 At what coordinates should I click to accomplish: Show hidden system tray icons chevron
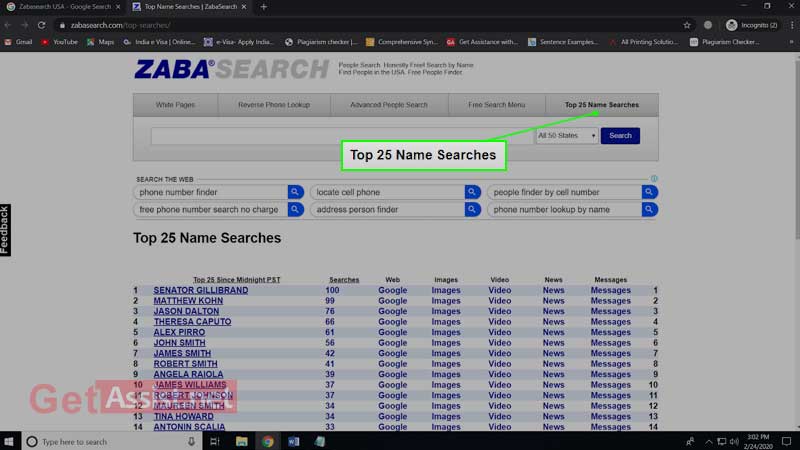pos(709,441)
